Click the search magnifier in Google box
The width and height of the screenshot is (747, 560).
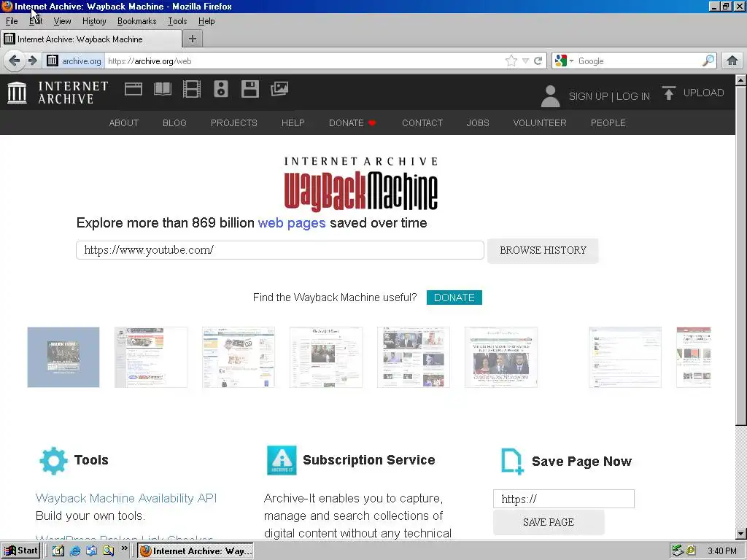tap(708, 61)
